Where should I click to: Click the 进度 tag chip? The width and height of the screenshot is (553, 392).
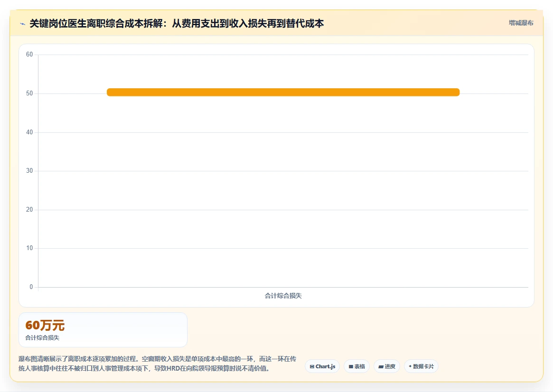pos(387,366)
